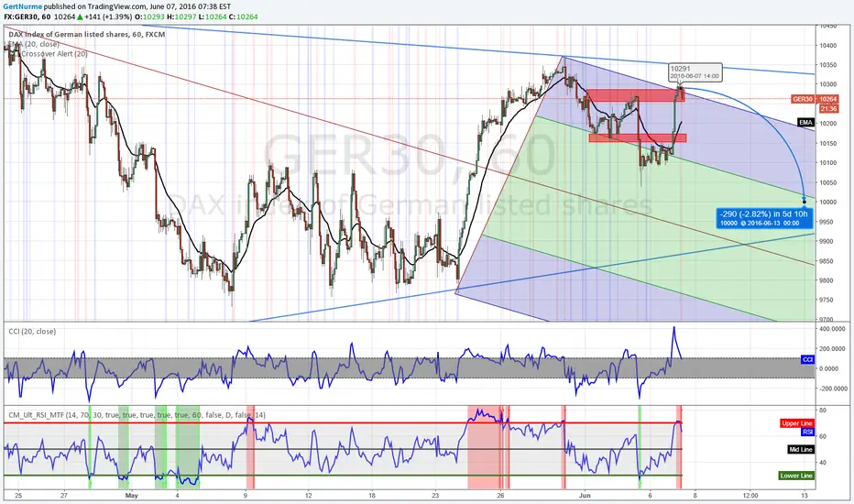Click the blue RSI axis label
Screen dimensions: 854x504
[807, 433]
